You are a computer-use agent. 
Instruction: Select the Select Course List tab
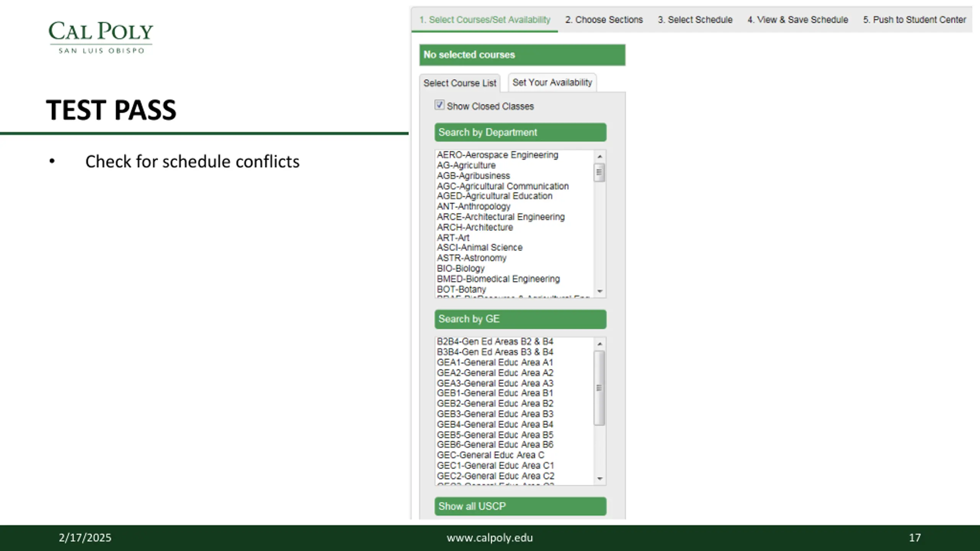460,83
